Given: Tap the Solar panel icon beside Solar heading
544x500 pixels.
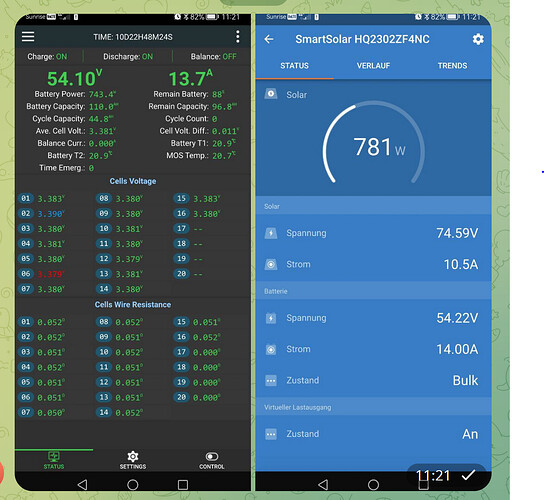Looking at the screenshot, I should click(x=271, y=94).
